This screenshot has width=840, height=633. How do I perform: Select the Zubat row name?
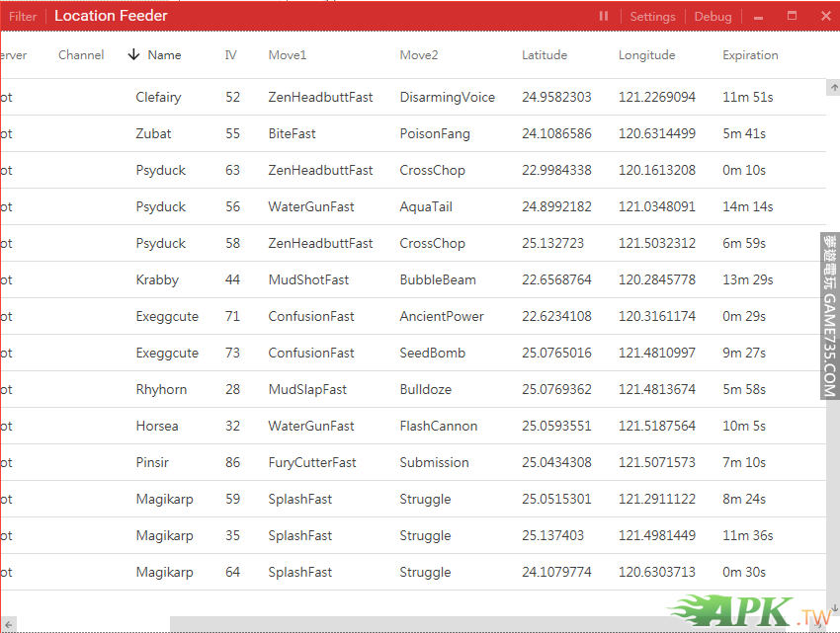153,133
